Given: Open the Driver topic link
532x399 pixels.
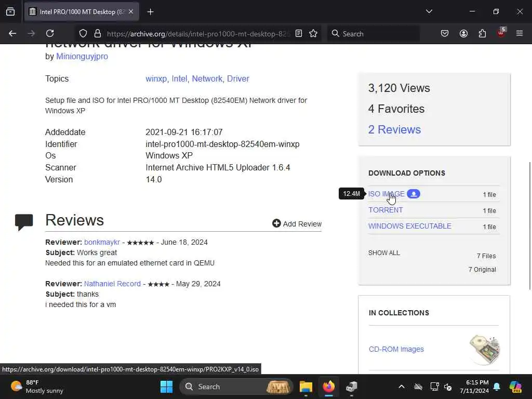Looking at the screenshot, I should point(238,79).
